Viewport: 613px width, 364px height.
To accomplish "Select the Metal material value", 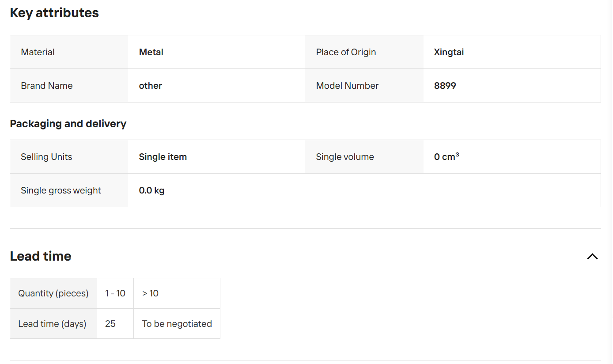I will (x=151, y=52).
